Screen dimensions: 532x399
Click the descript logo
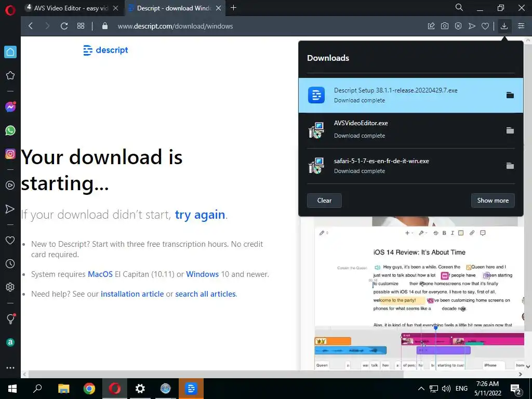click(105, 50)
